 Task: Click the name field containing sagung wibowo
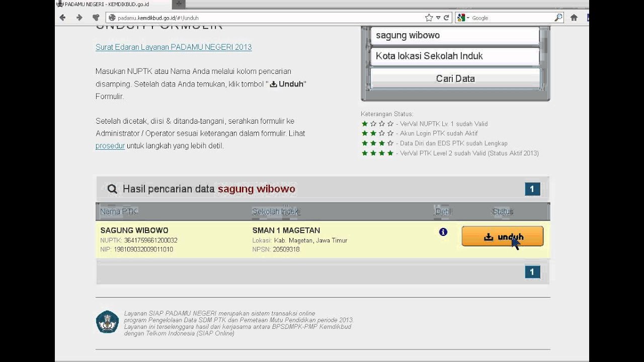(x=455, y=36)
